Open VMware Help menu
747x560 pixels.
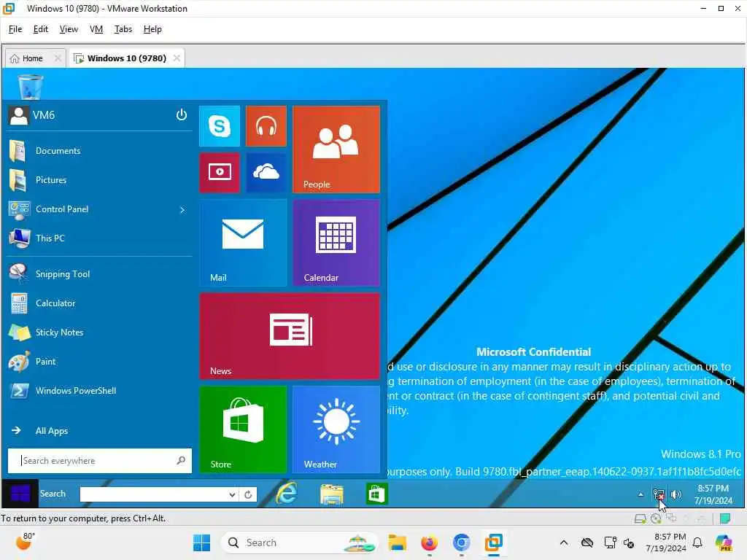tap(152, 29)
